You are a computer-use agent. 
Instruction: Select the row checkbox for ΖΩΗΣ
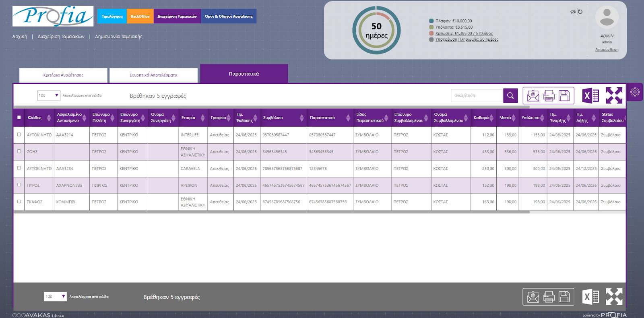19,151
